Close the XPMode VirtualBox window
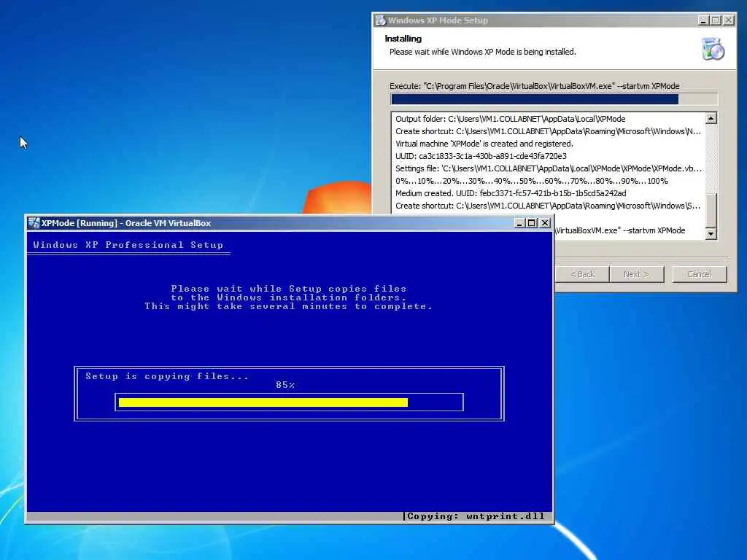 [545, 223]
